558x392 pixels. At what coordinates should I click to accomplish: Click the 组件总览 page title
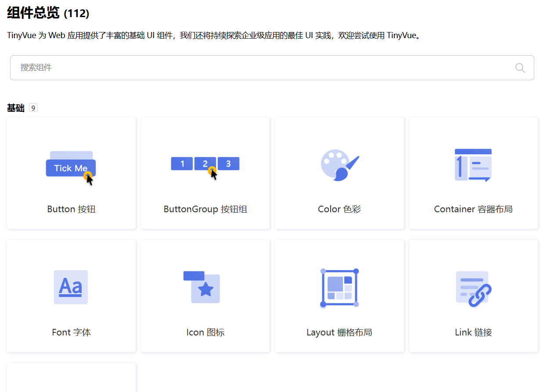click(33, 13)
